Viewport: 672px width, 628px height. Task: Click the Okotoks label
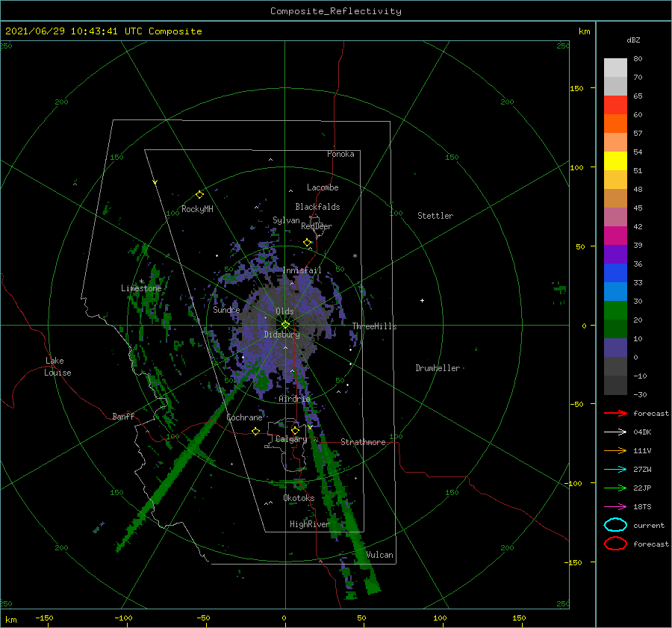click(x=299, y=498)
